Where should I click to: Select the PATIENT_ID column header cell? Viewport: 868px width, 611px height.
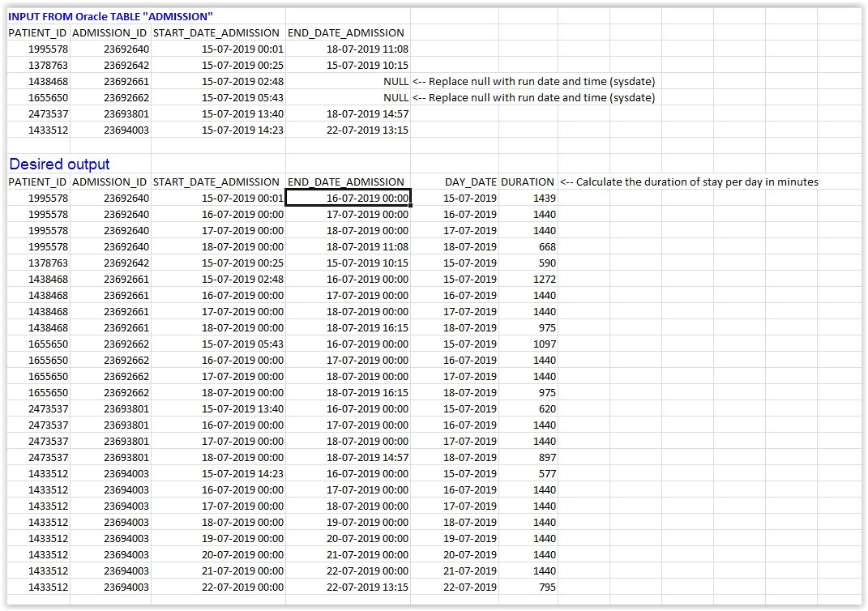(37, 32)
